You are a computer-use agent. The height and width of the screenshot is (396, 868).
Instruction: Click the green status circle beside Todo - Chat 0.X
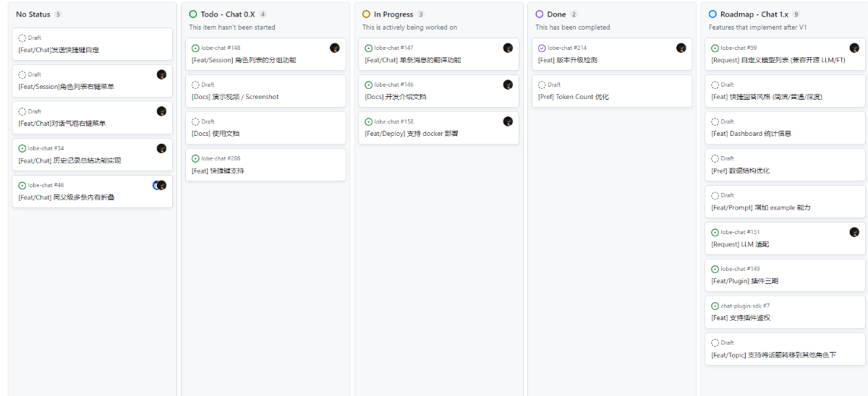click(193, 14)
